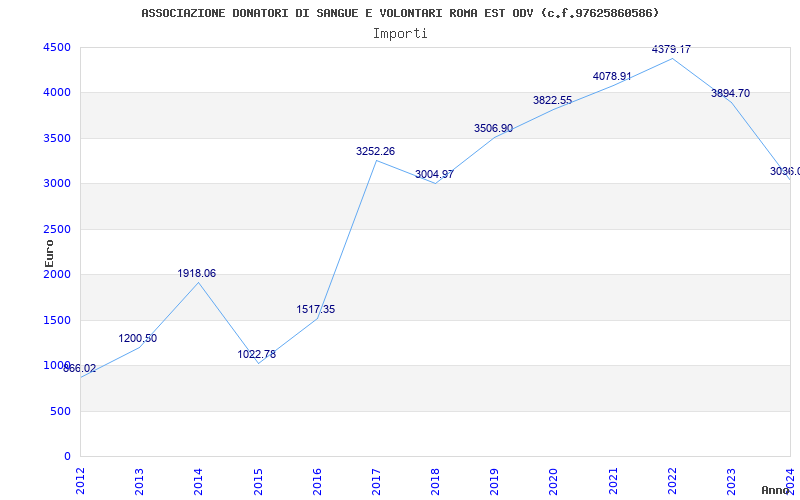Image resolution: width=800 pixels, height=500 pixels.
Task: Click the 2022 x-axis year label
Action: (x=672, y=481)
